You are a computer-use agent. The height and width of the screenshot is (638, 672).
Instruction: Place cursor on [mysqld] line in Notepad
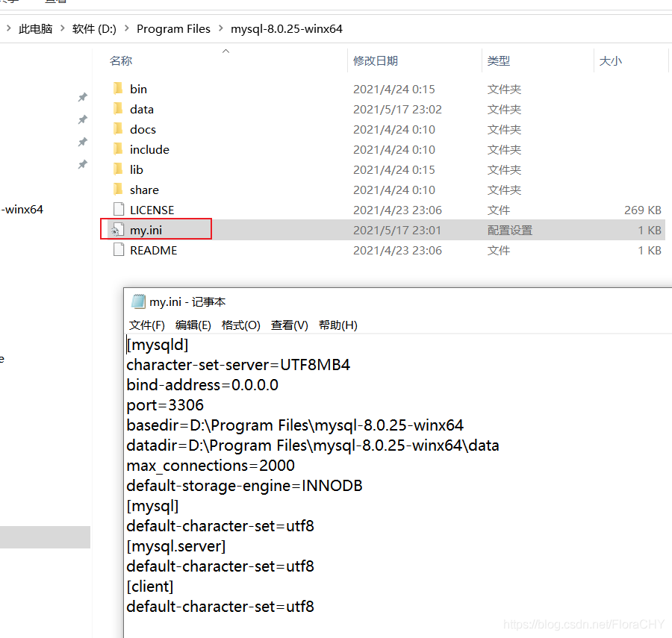(158, 344)
